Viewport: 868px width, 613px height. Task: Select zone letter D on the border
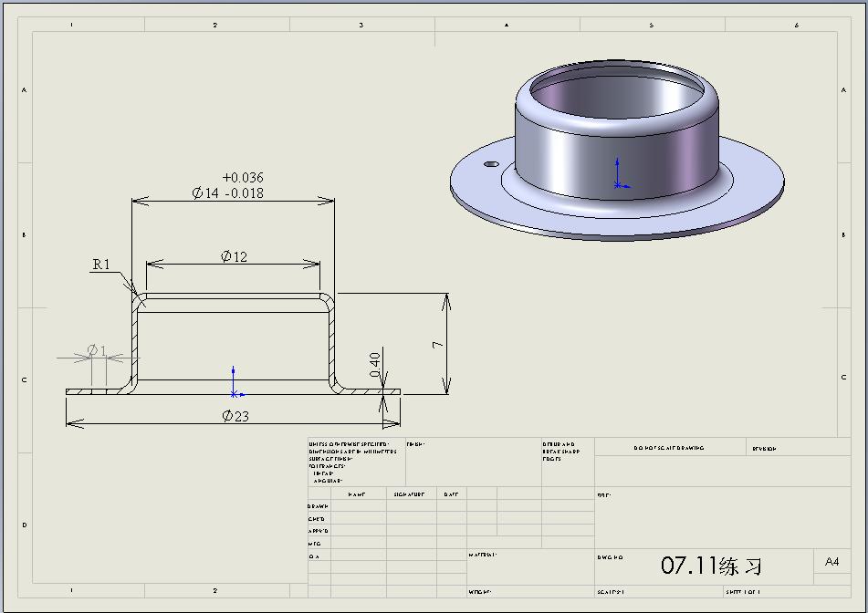coord(25,525)
